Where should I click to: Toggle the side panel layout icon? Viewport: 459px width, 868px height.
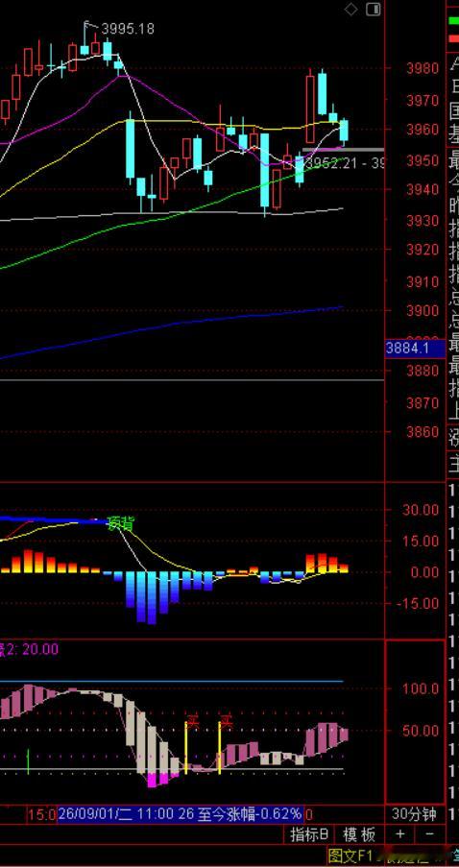[374, 10]
